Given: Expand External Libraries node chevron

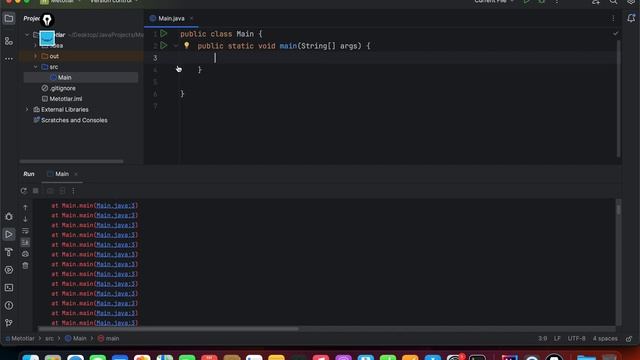Looking at the screenshot, I should [27, 109].
